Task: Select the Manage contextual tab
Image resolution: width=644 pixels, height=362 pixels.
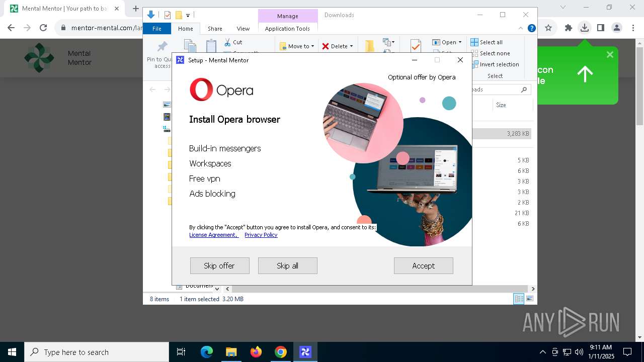Action: 287,16
